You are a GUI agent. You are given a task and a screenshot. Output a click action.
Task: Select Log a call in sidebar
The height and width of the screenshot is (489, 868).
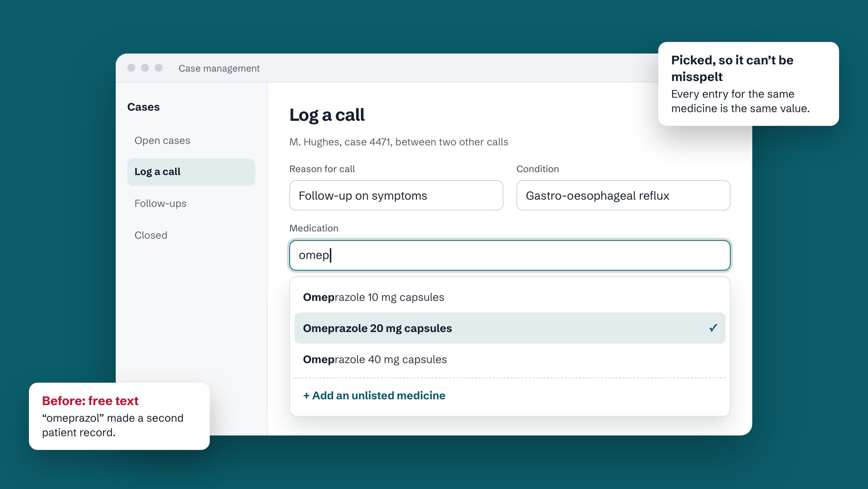click(191, 172)
